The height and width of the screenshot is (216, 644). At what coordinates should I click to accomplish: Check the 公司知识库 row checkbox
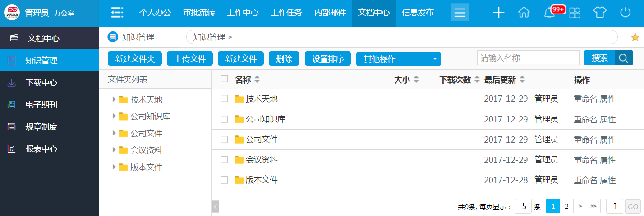[x=224, y=119]
